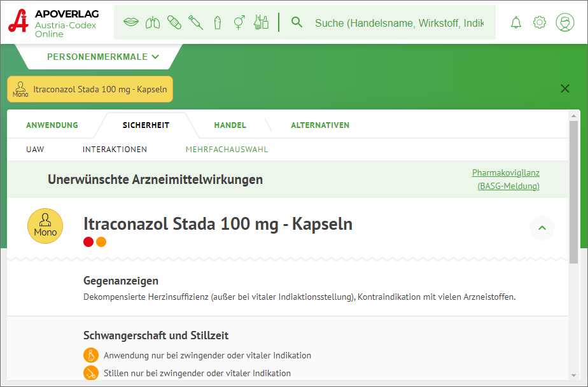The height and width of the screenshot is (387, 588).
Task: Open settings gear icon
Action: (540, 23)
